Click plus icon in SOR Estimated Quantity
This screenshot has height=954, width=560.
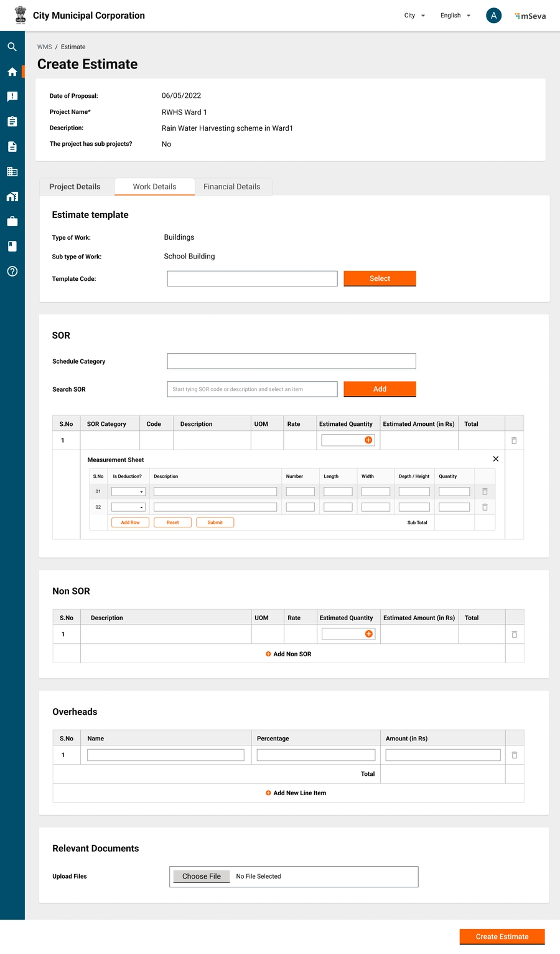click(368, 440)
